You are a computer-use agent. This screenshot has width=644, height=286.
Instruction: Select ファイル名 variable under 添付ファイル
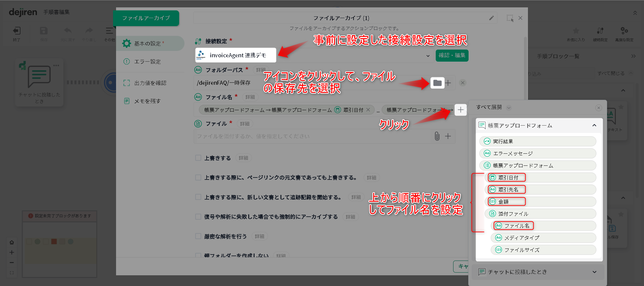pyautogui.click(x=543, y=226)
